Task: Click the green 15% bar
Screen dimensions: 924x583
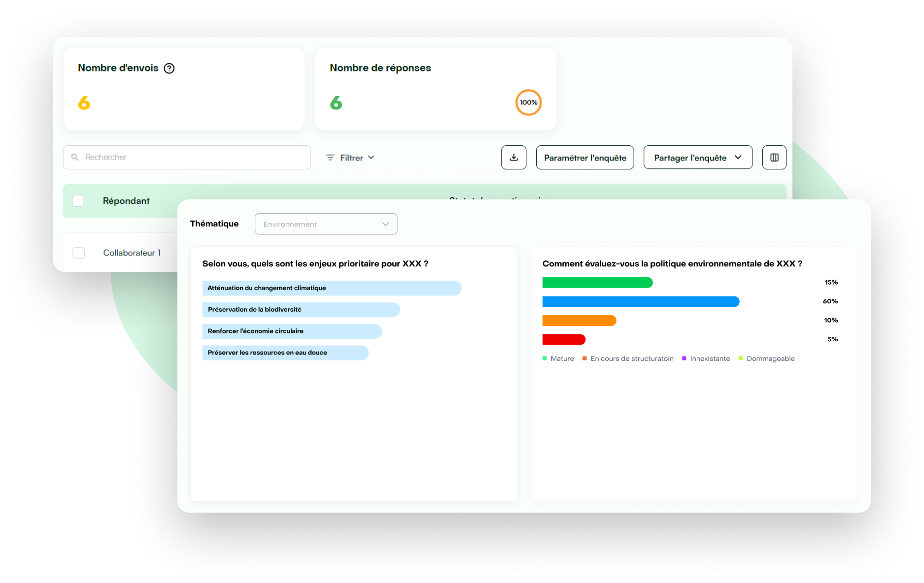Action: point(597,283)
